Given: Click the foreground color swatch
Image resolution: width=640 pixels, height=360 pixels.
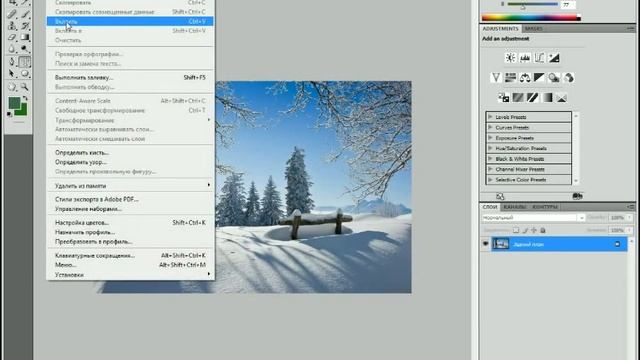Looking at the screenshot, I should 13,102.
